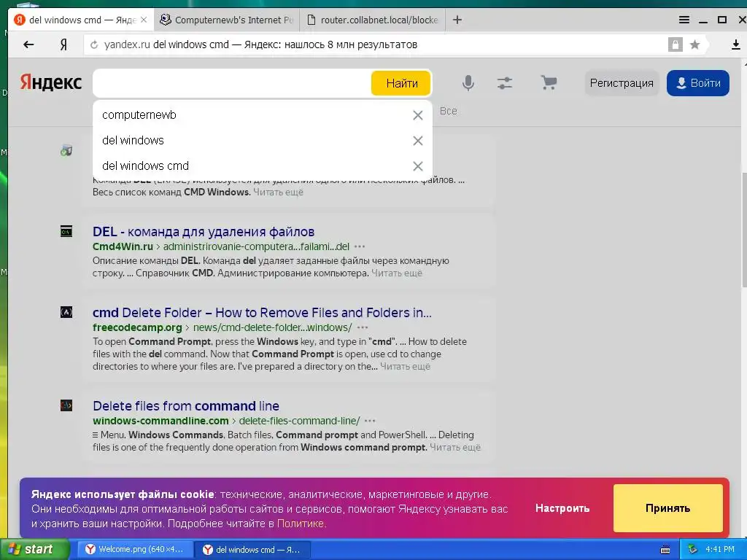747x560 pixels.
Task: Click the 4:41 PM system clock
Action: (x=720, y=550)
